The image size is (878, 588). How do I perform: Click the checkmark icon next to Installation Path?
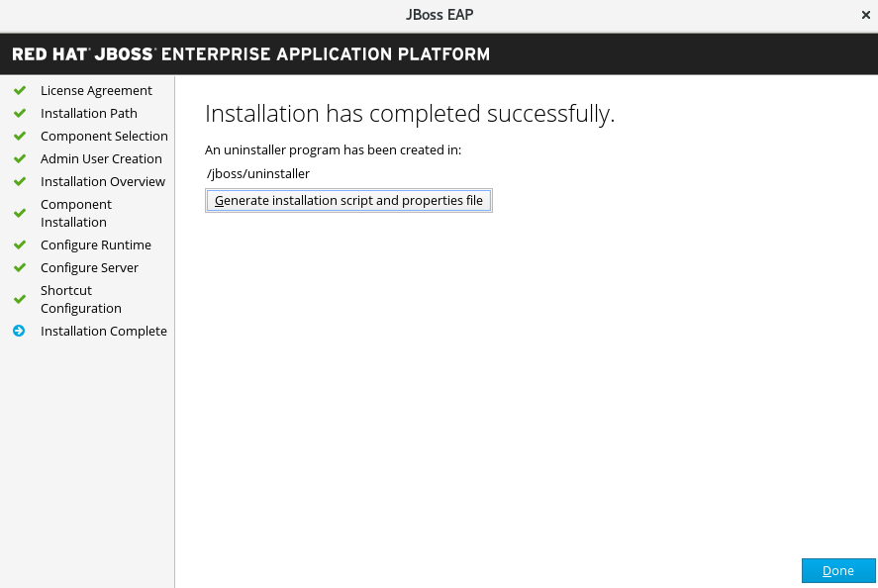[19, 114]
